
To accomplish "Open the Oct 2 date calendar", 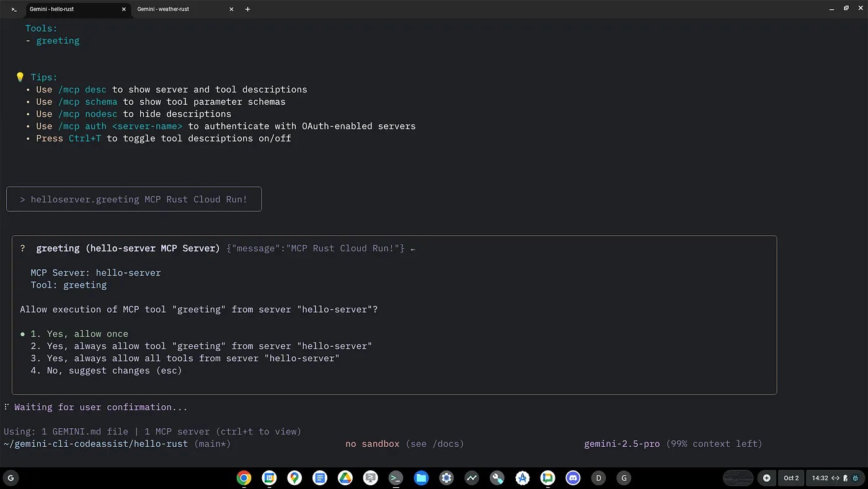I will [x=791, y=478].
